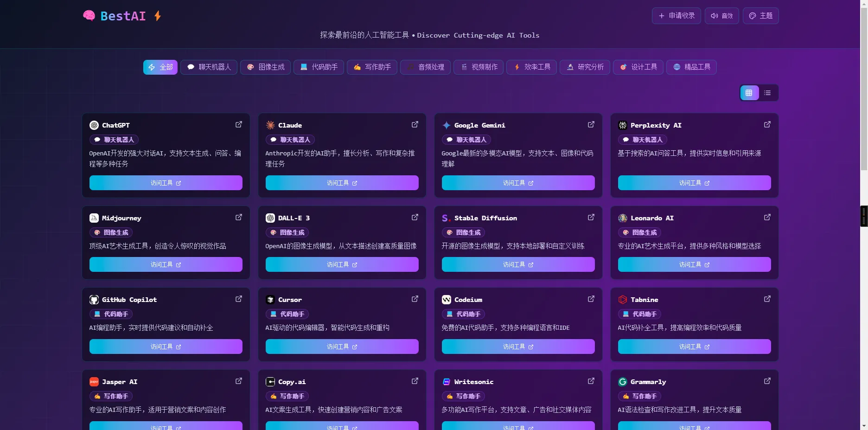Screen dimensions: 868x430
Task: Click the Perplexity AI logo icon
Action: point(623,125)
